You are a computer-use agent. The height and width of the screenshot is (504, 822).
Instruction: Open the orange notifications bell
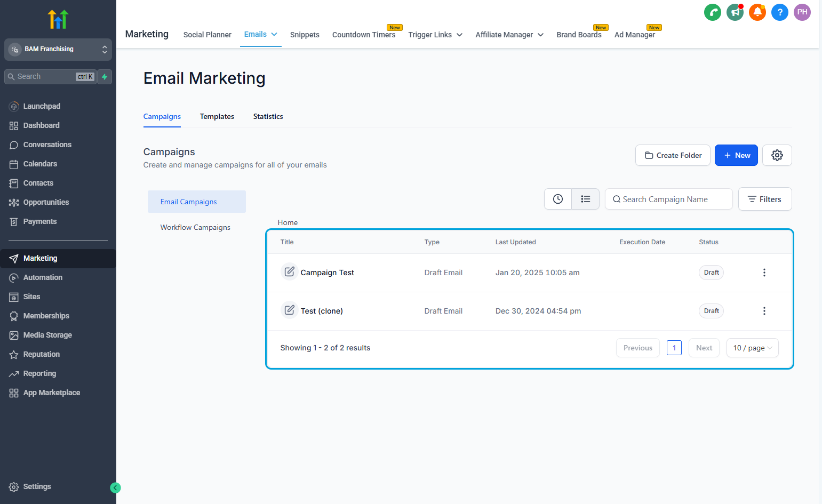757,12
